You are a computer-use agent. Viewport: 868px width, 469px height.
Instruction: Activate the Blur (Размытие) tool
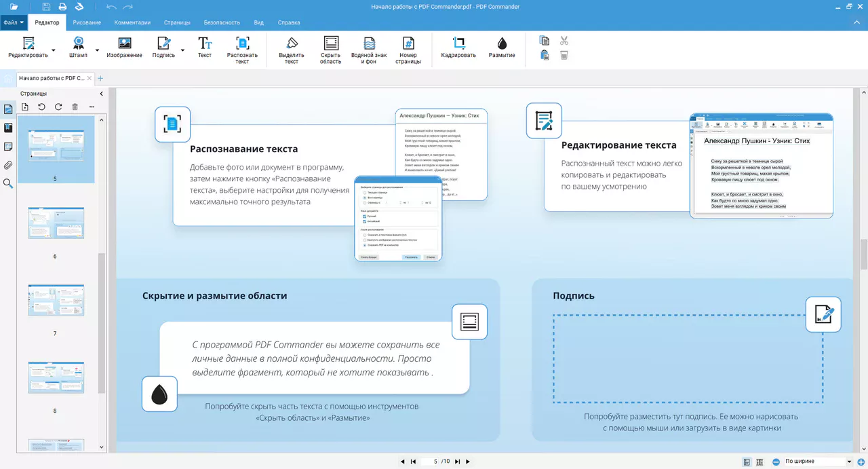point(502,48)
